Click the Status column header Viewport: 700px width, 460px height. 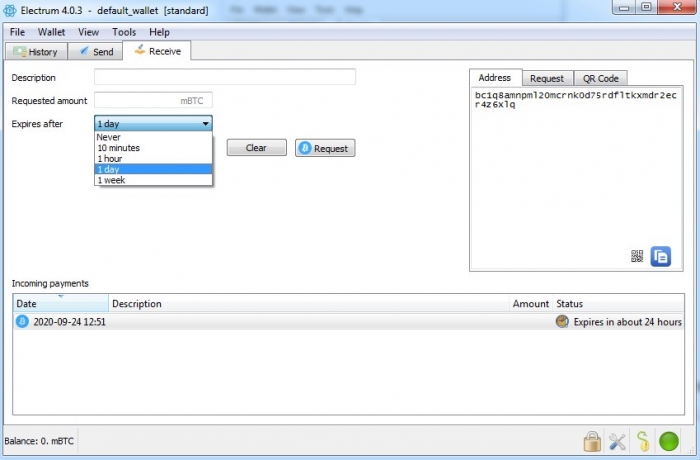click(618, 303)
